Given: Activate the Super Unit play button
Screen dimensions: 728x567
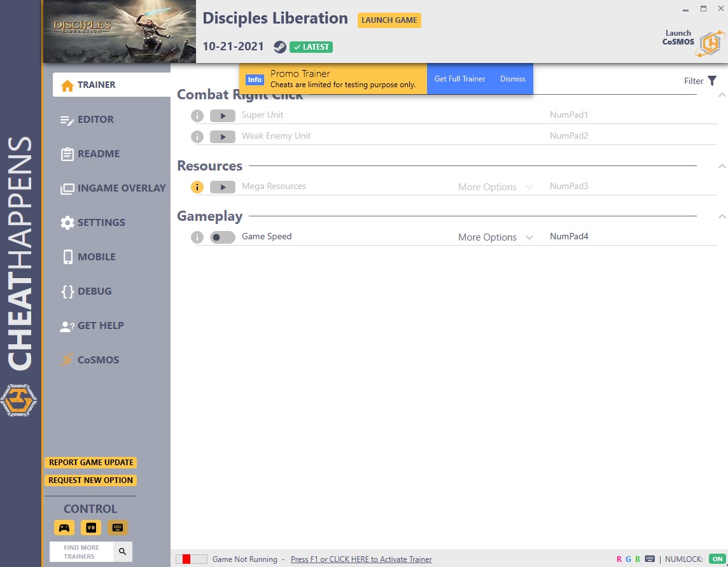Looking at the screenshot, I should coord(223,116).
